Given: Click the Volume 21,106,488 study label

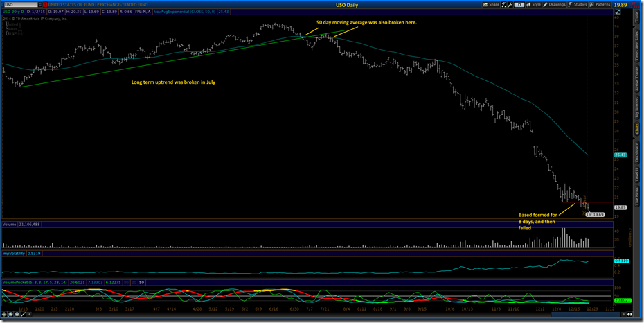Looking at the screenshot, I should (21, 225).
